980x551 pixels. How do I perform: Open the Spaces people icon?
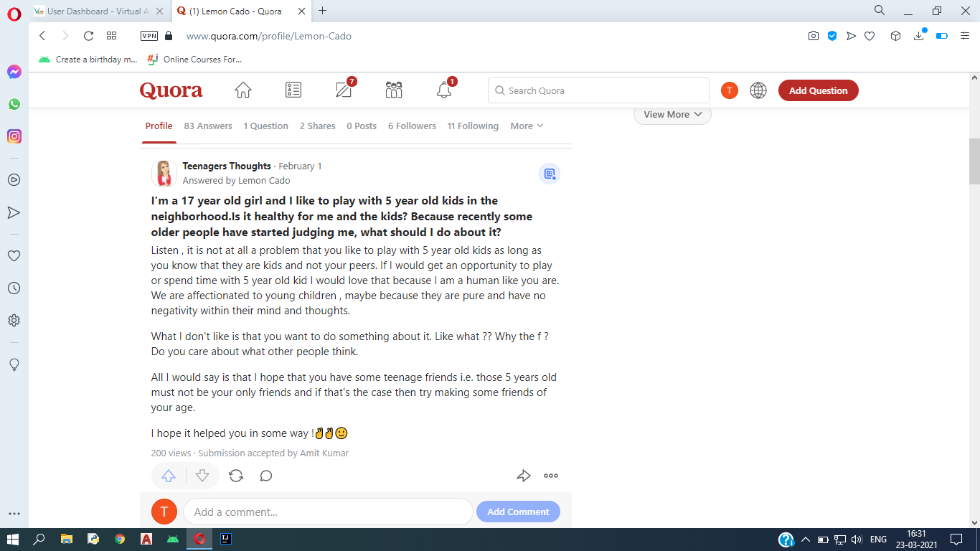coord(394,90)
